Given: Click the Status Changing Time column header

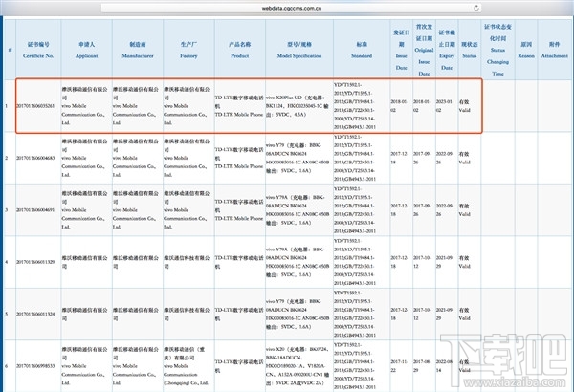Looking at the screenshot, I should 497,50.
